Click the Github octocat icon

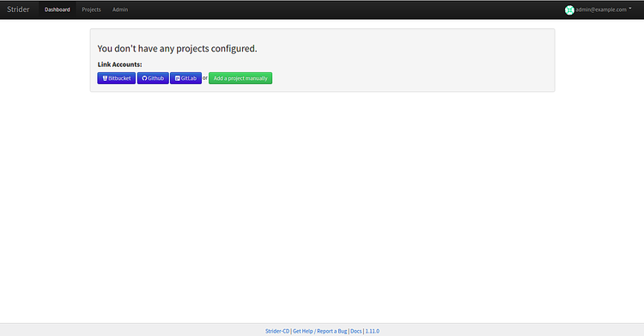pos(144,78)
